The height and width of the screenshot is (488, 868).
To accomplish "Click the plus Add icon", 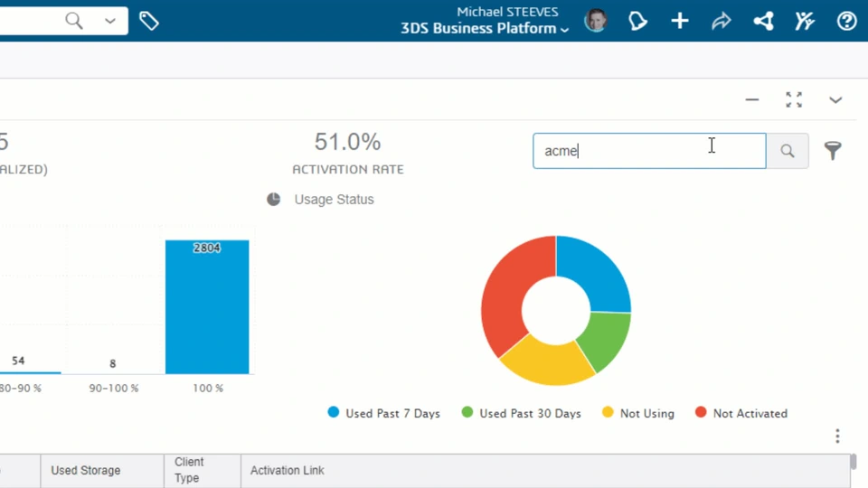I will [x=680, y=21].
